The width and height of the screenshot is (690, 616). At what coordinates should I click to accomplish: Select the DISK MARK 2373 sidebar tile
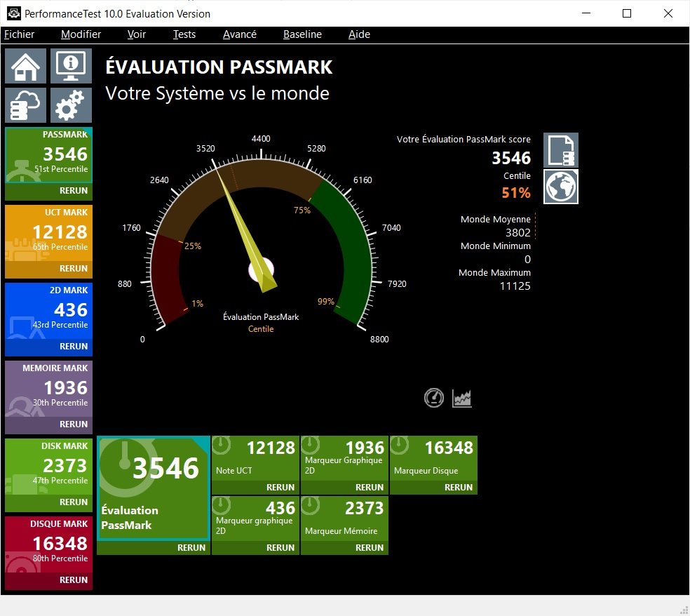tap(48, 467)
